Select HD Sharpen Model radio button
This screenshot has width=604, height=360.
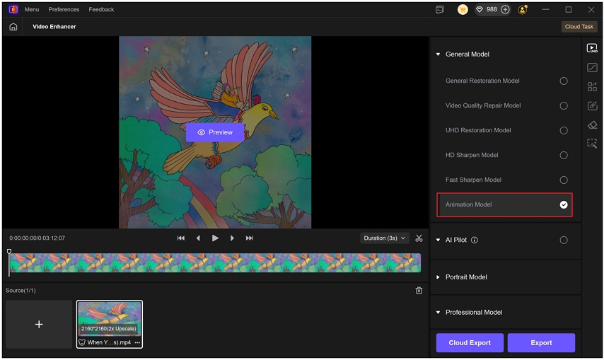[564, 155]
